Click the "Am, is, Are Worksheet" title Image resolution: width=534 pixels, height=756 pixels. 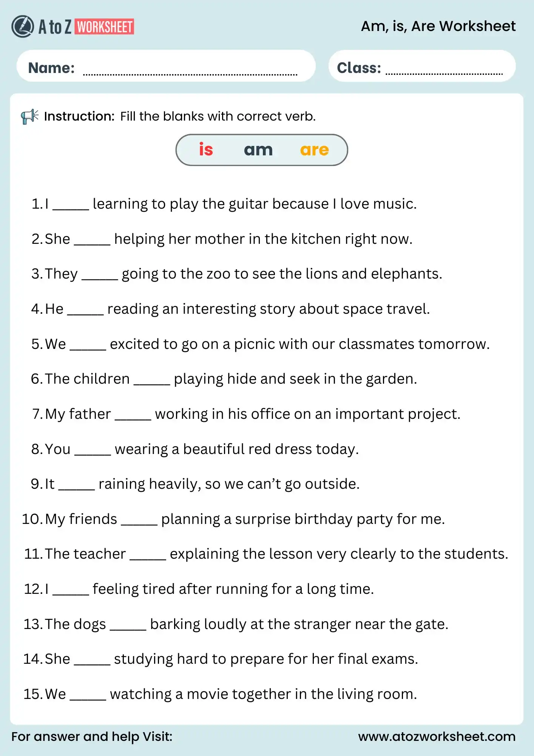tap(438, 26)
